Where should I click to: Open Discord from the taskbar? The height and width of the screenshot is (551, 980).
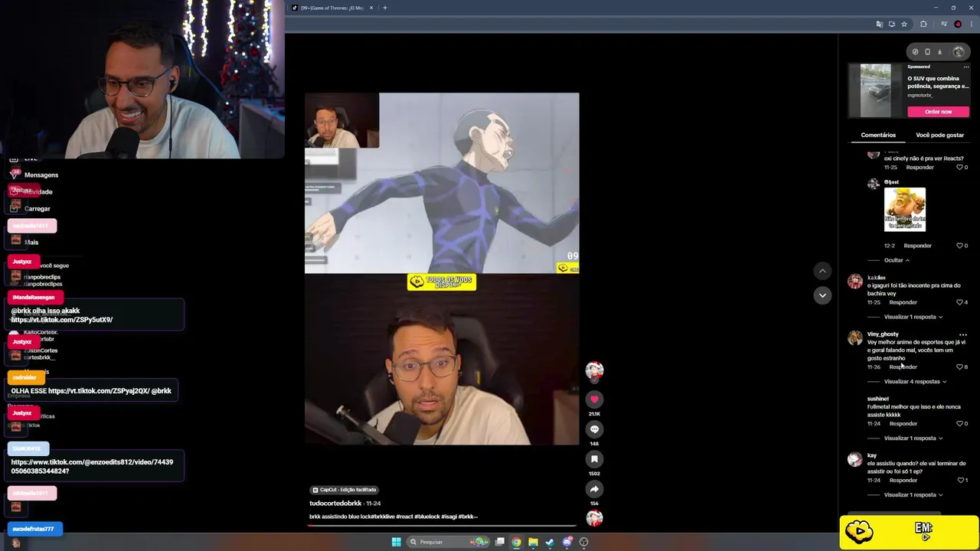pos(567,542)
